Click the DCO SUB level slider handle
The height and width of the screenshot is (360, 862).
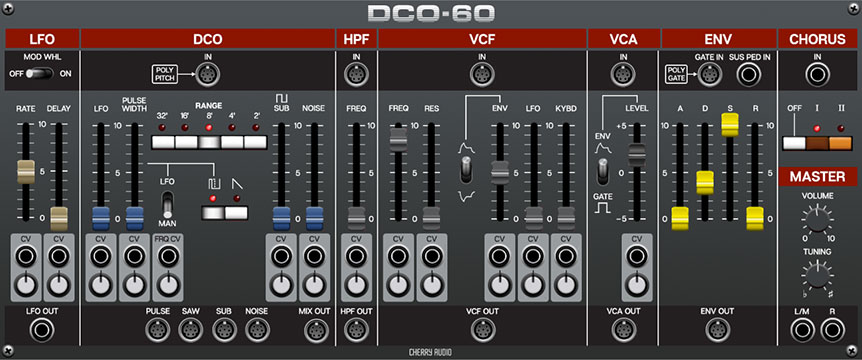(x=281, y=219)
